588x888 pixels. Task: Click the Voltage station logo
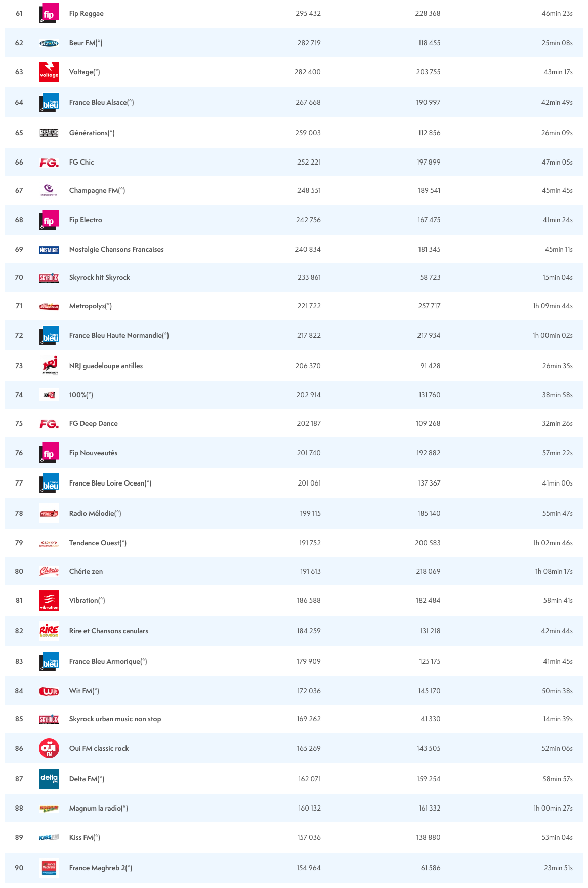pyautogui.click(x=49, y=72)
